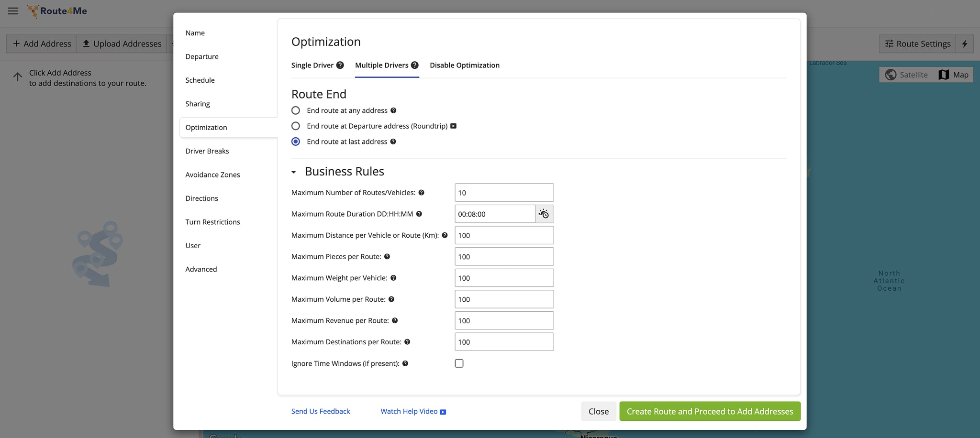Click the Route4Me logo

[x=57, y=11]
